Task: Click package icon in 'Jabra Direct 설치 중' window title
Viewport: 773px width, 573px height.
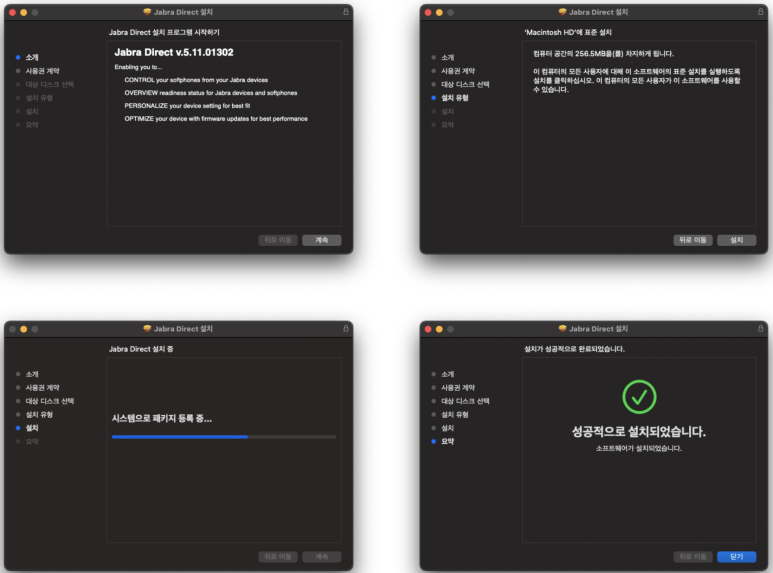Action: pos(147,328)
